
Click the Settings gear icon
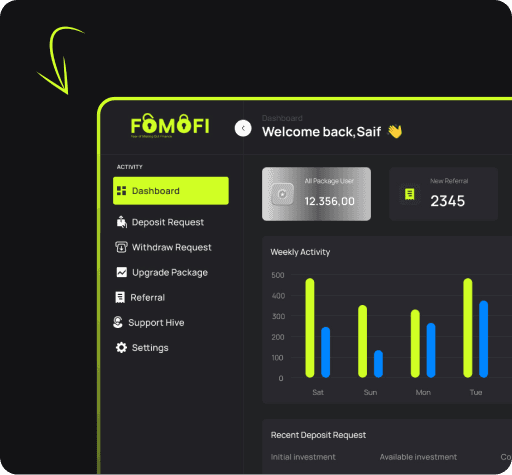(121, 347)
